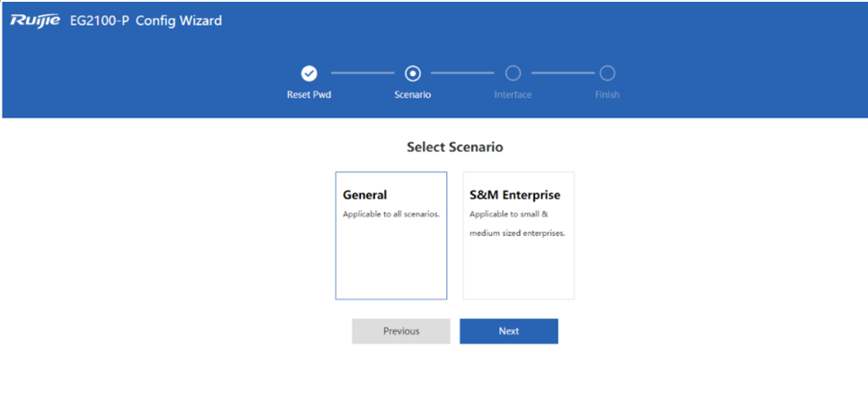Click 'medium sized enterprises' description text

tap(517, 233)
